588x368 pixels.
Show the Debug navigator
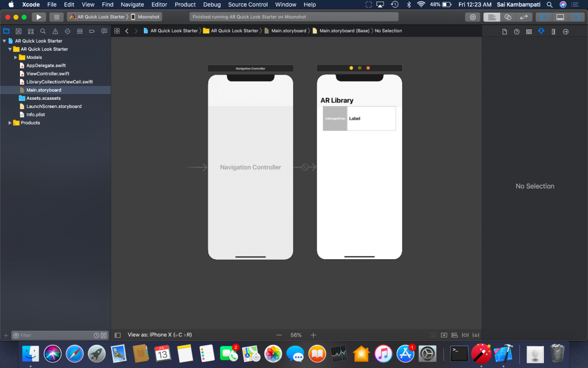pyautogui.click(x=80, y=31)
